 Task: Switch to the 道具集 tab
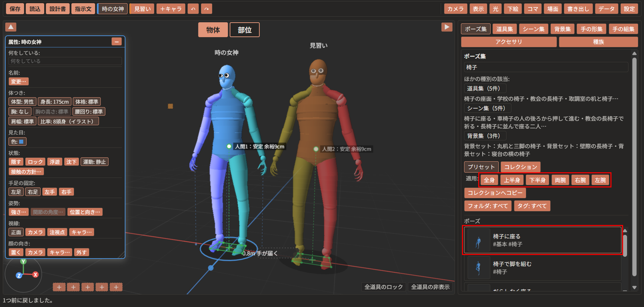coord(504,29)
